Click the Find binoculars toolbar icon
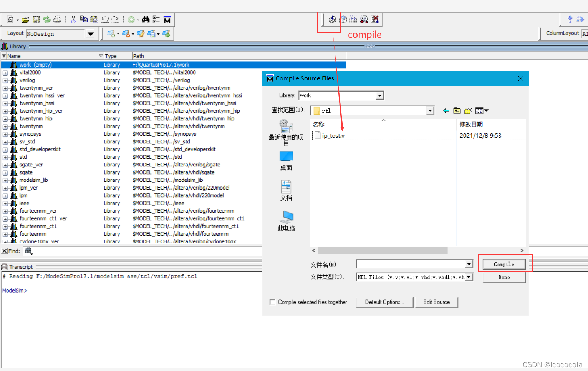Image resolution: width=588 pixels, height=371 pixels. (146, 20)
